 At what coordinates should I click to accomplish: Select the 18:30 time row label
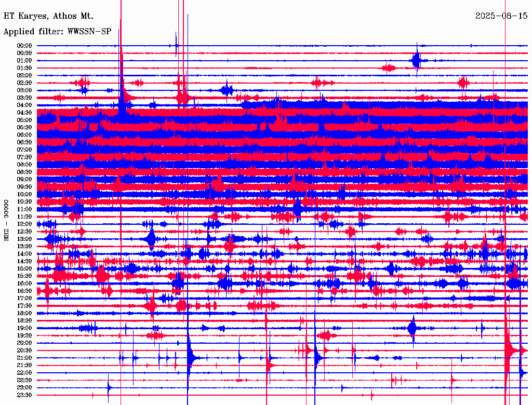click(x=24, y=320)
